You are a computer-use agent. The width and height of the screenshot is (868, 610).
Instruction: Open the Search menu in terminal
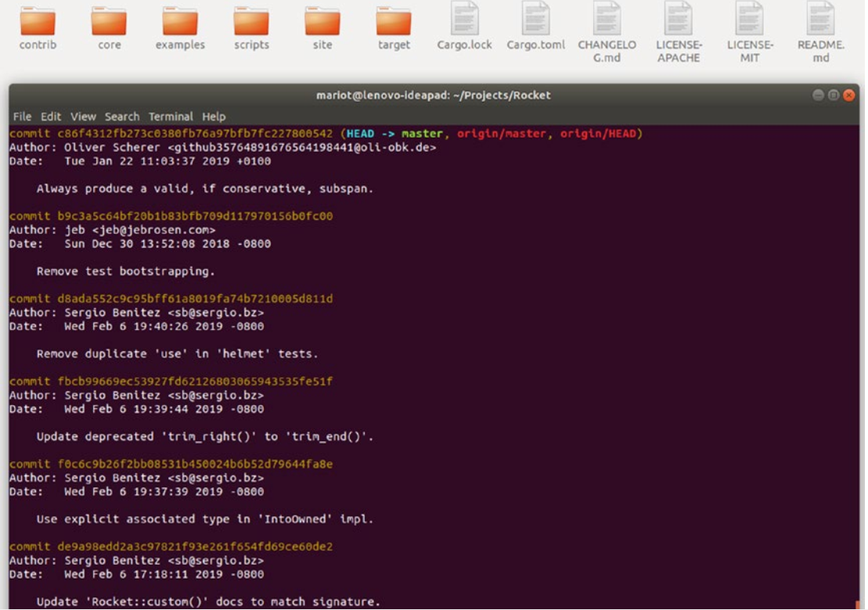(x=122, y=117)
